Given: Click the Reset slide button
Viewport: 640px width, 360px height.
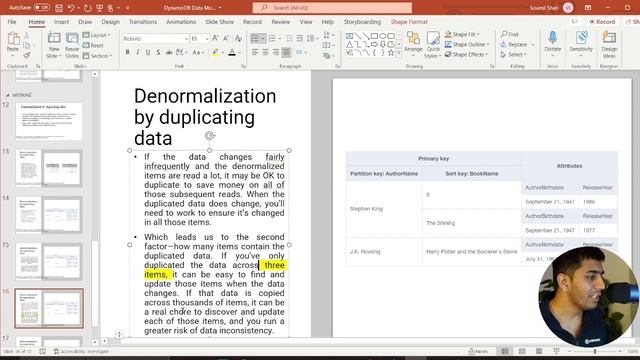Looking at the screenshot, I should [93, 45].
